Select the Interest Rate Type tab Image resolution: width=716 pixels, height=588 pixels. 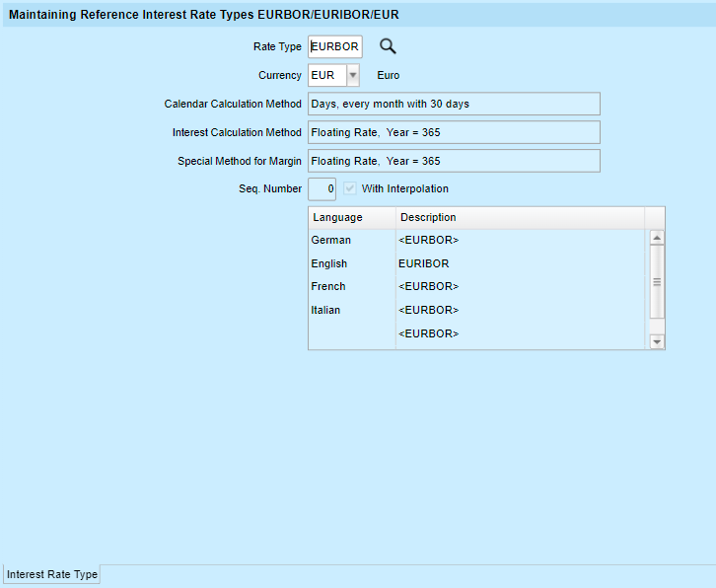click(51, 574)
